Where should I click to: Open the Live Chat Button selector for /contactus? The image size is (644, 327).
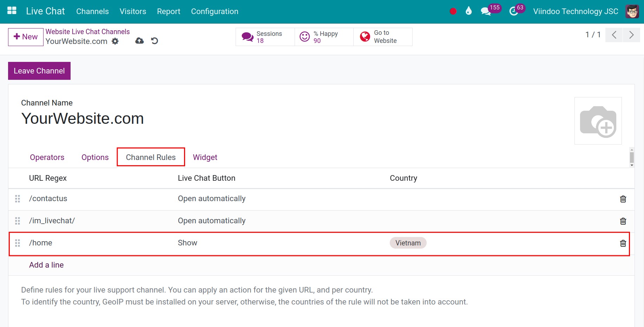click(x=211, y=198)
